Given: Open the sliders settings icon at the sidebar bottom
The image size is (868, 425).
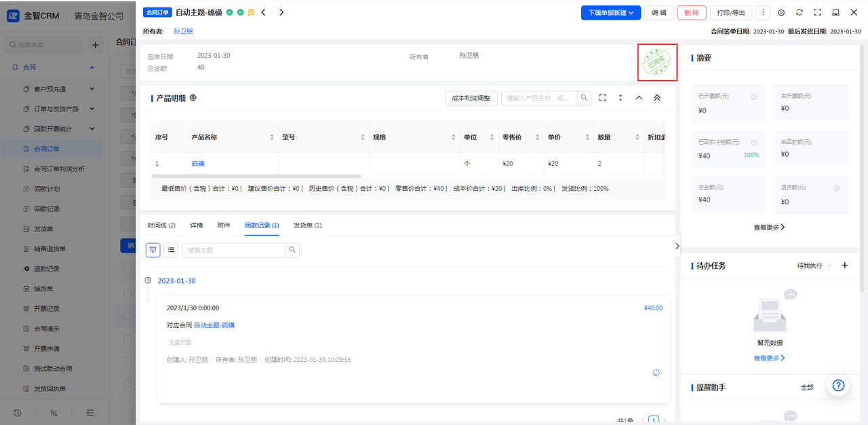Looking at the screenshot, I should (x=54, y=413).
